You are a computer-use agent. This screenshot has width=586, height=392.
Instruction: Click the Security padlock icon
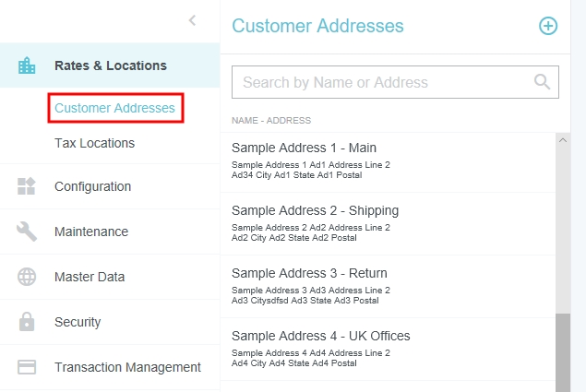(27, 322)
